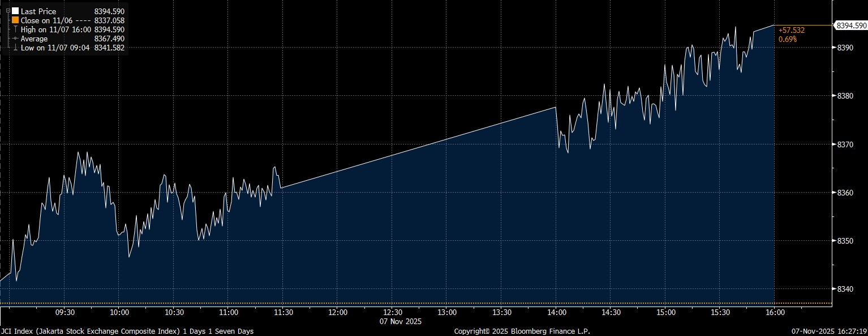Click the 14:00 time axis label
The image size is (868, 336).
(556, 312)
